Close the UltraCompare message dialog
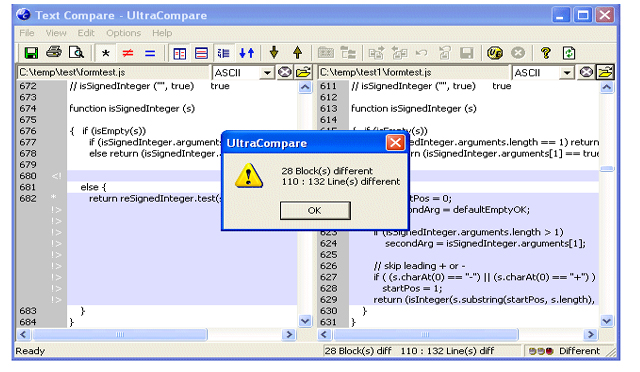 (x=395, y=143)
